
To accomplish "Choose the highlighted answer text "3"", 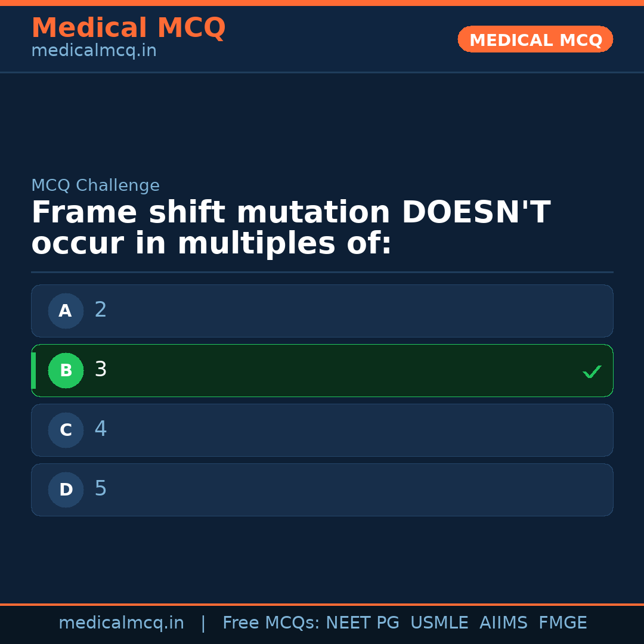I will point(101,370).
